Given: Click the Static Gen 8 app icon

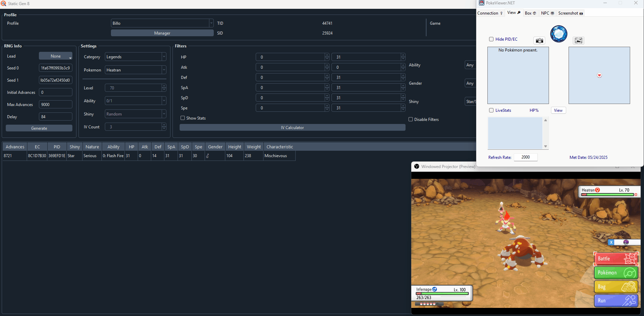Looking at the screenshot, I should [x=3, y=3].
